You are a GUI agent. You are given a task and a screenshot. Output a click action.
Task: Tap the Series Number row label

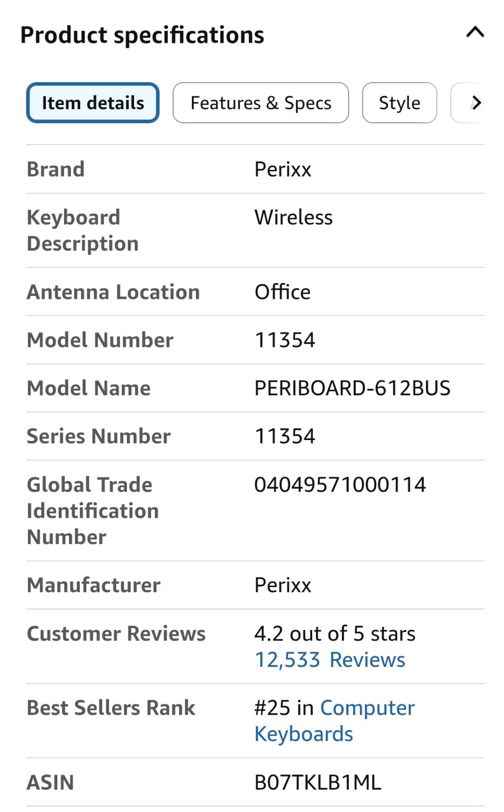pos(98,436)
